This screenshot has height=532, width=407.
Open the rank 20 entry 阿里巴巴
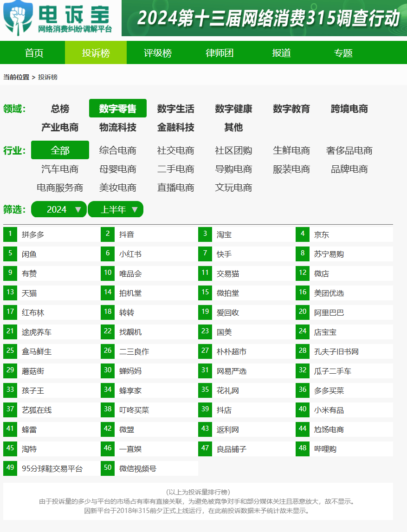(344, 312)
